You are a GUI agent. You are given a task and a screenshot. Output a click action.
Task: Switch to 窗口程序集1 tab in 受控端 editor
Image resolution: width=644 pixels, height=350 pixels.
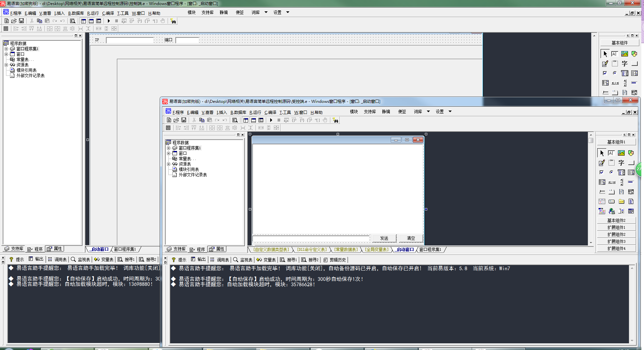coord(430,249)
